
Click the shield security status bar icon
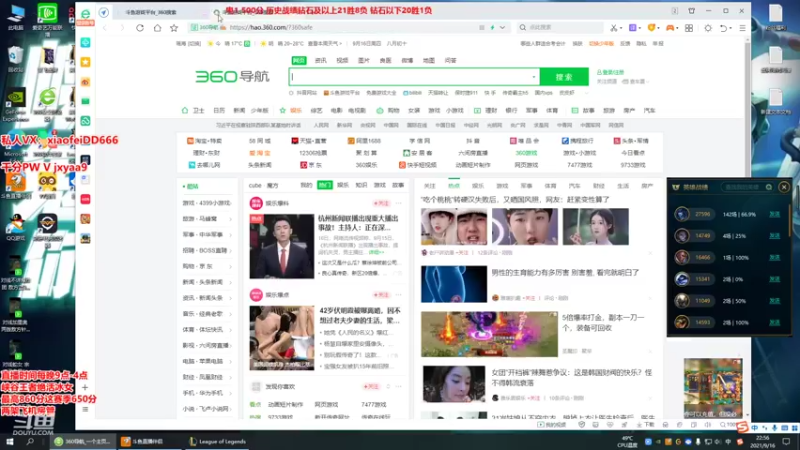pos(581,424)
